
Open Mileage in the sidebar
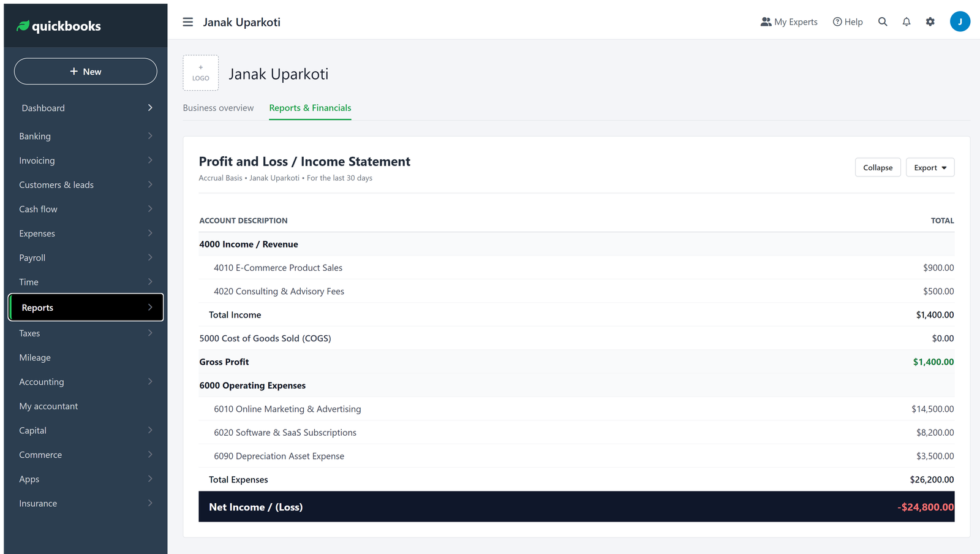86,357
